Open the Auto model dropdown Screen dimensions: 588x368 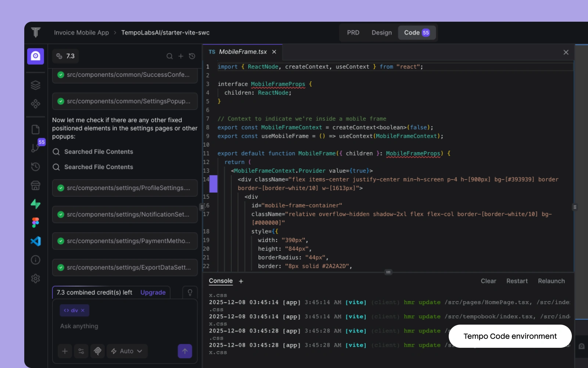coord(127,351)
